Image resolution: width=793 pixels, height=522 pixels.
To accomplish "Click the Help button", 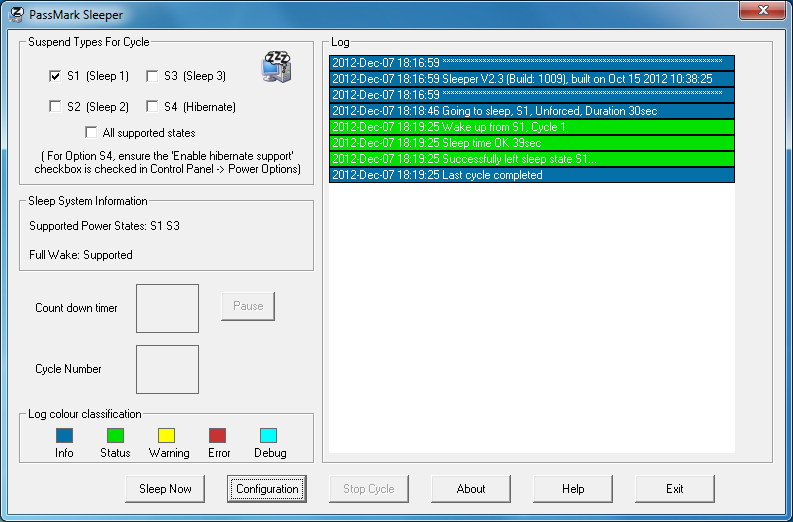I will click(x=573, y=489).
